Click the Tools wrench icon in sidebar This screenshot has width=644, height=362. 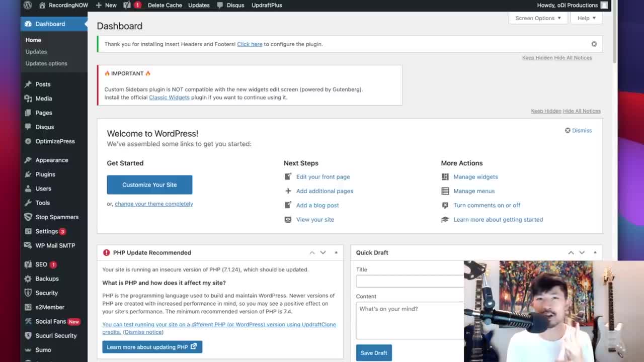coord(28,203)
